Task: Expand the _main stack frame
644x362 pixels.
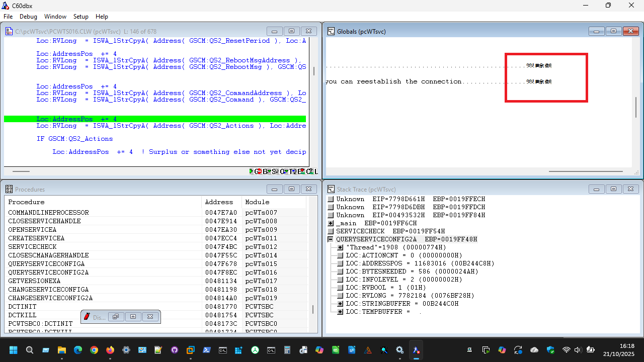Action: pyautogui.click(x=331, y=223)
